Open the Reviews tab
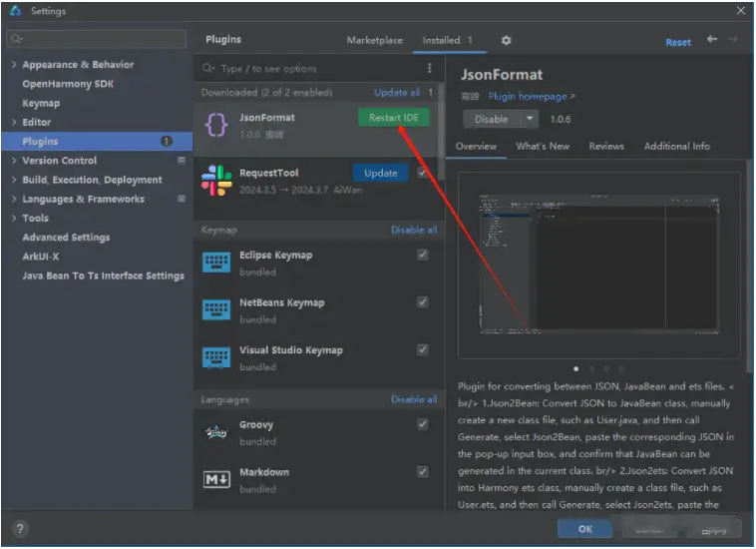Image resolution: width=756 pixels, height=549 pixels. 606,146
